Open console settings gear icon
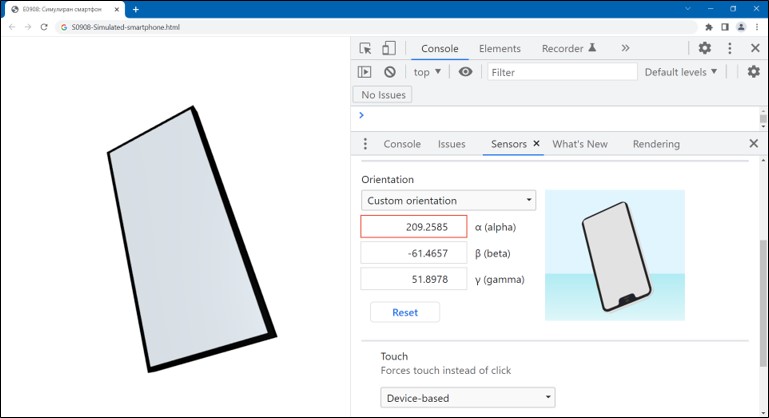 (754, 72)
